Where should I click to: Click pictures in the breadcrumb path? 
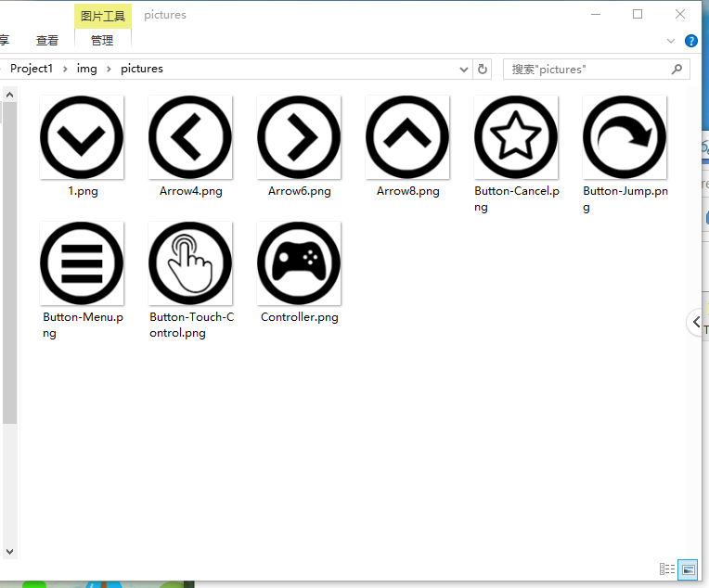coord(142,69)
